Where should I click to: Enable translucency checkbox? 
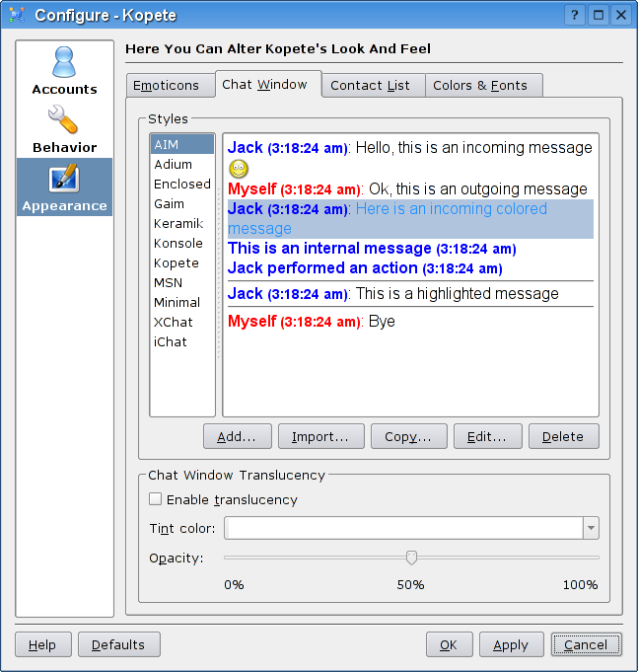coord(155,499)
